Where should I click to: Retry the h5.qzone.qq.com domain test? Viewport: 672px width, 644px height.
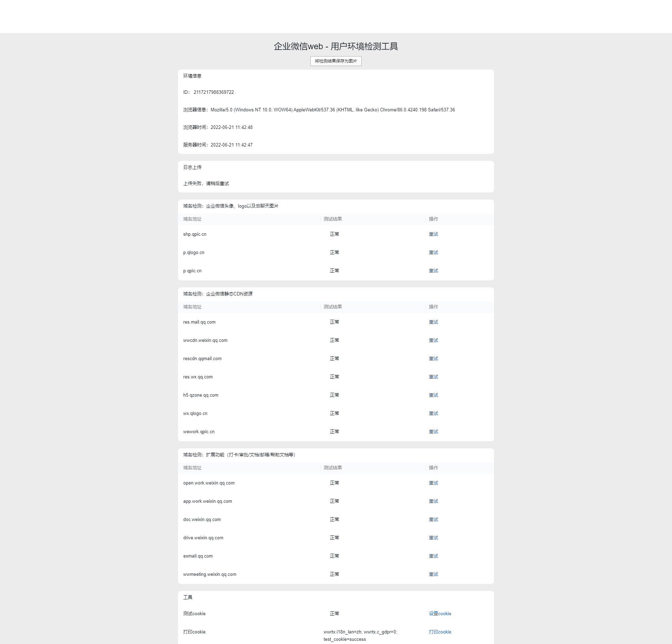click(x=433, y=395)
